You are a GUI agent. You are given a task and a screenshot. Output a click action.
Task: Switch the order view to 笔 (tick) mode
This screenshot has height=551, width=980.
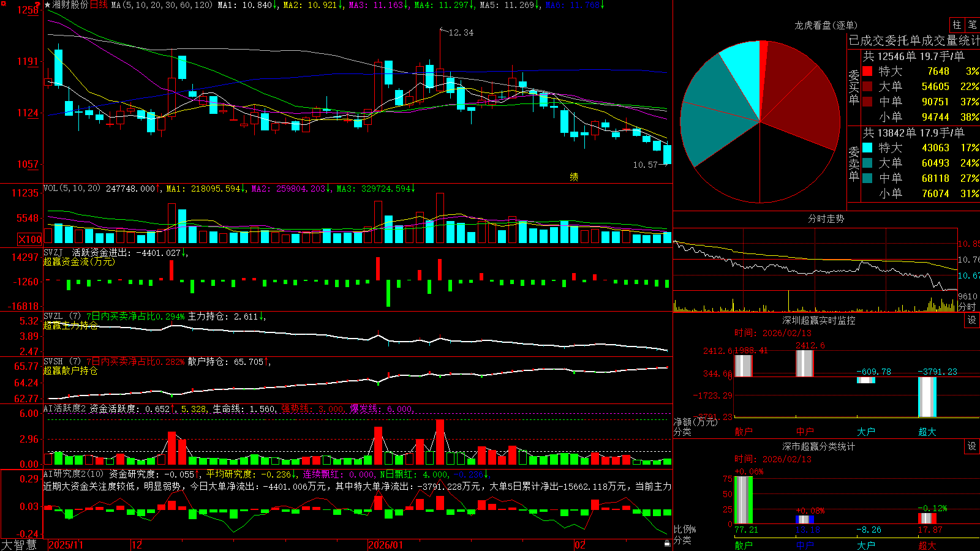click(972, 24)
